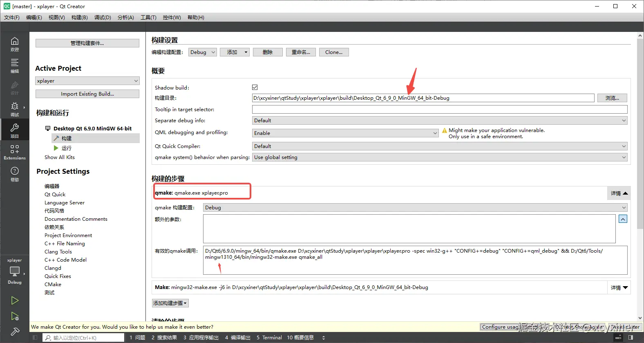Click the Browse (浏览) button
Viewport: 644px width, 343px height.
[612, 98]
